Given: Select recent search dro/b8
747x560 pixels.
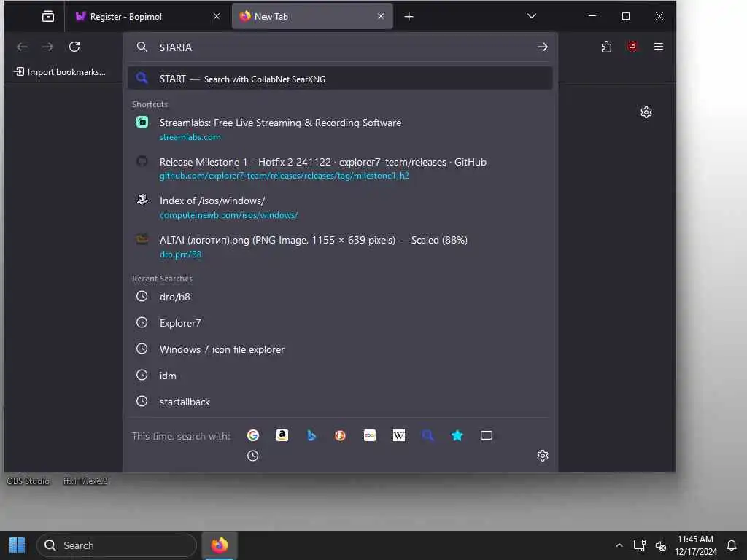Looking at the screenshot, I should [340, 297].
